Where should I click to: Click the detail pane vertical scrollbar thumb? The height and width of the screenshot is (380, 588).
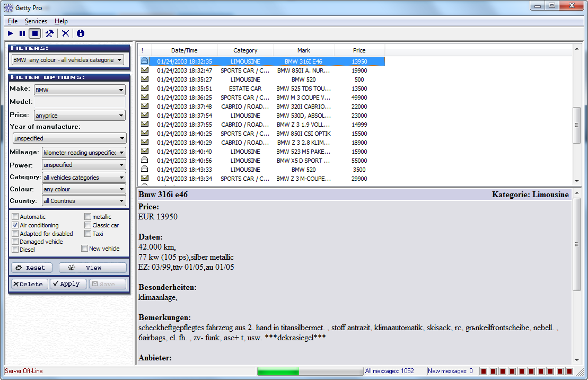[576, 244]
